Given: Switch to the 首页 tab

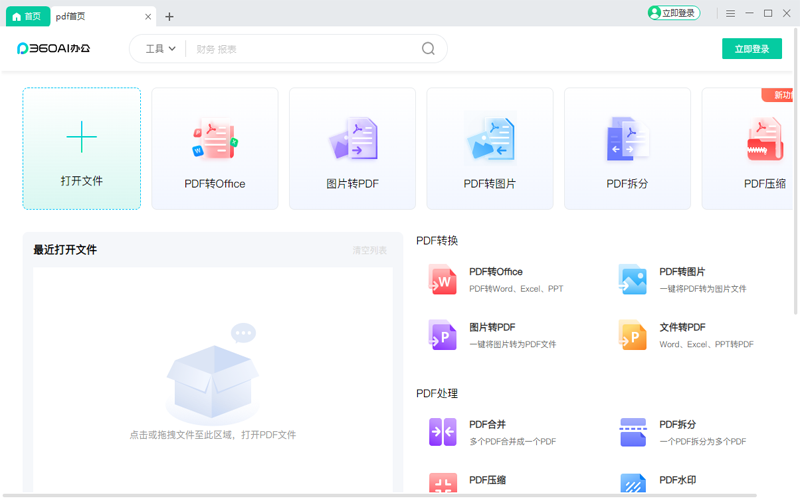Looking at the screenshot, I should [x=27, y=17].
